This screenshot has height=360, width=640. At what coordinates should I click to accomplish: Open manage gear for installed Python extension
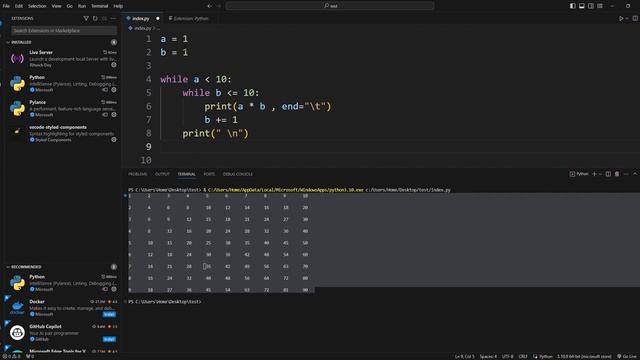pyautogui.click(x=114, y=90)
